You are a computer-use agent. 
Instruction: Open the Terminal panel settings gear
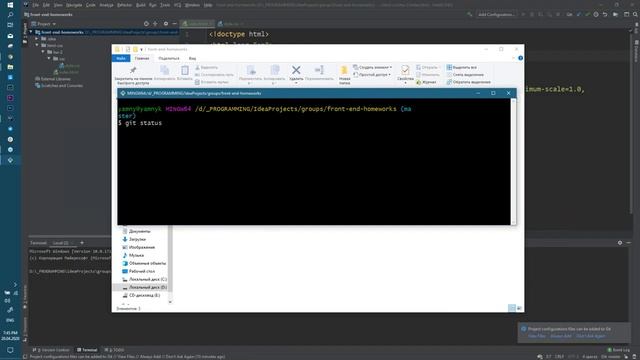click(620, 243)
